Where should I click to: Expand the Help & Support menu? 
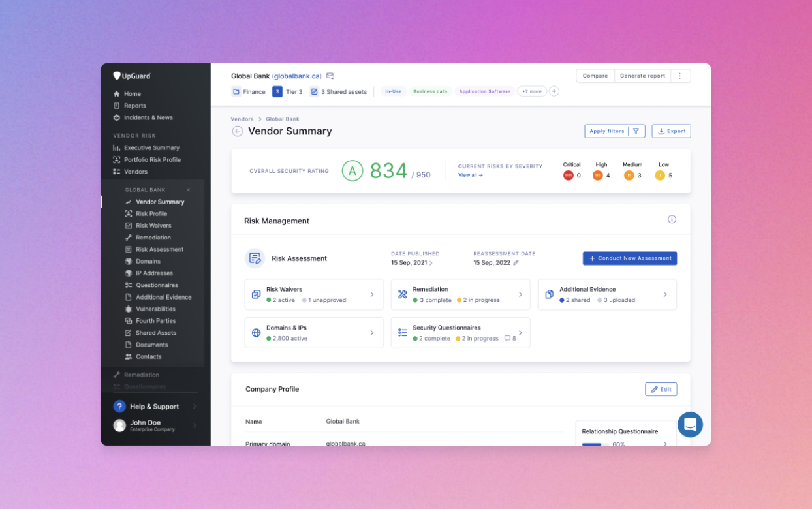[155, 407]
